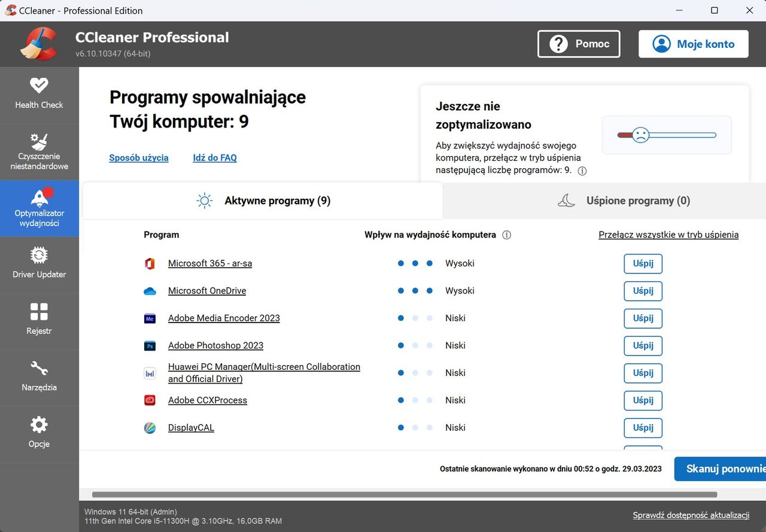This screenshot has width=766, height=532.
Task: Click Niski rating for Adobe Photoshop 2023
Action: click(x=455, y=346)
